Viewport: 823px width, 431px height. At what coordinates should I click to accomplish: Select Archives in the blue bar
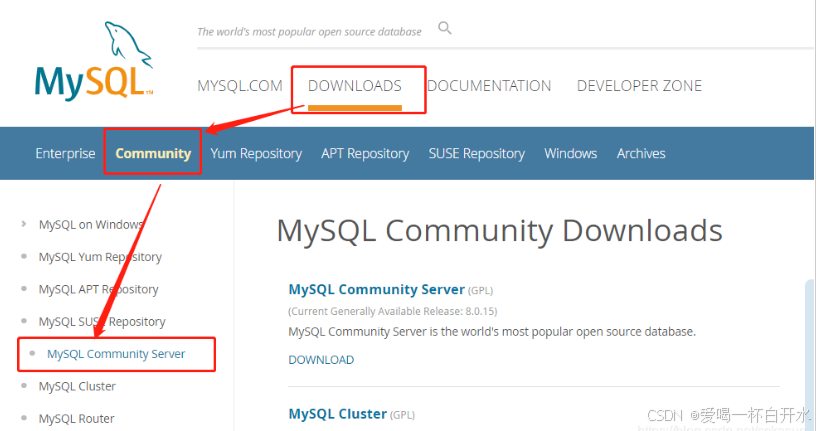[x=641, y=153]
